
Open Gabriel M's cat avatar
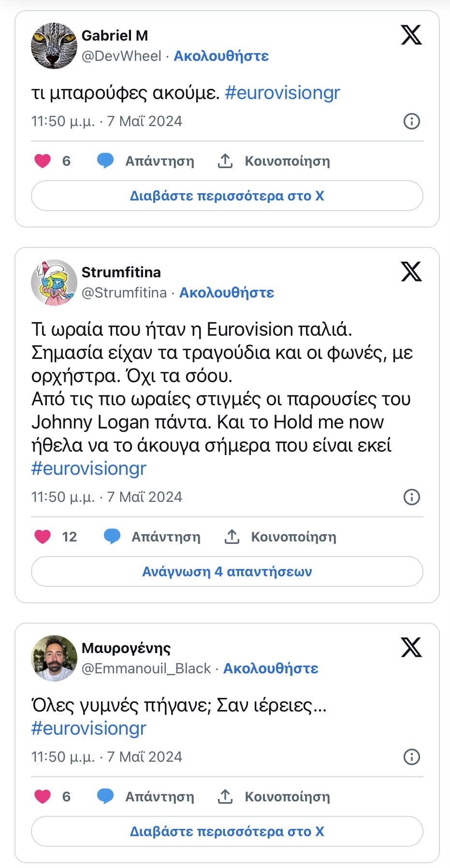(x=54, y=46)
